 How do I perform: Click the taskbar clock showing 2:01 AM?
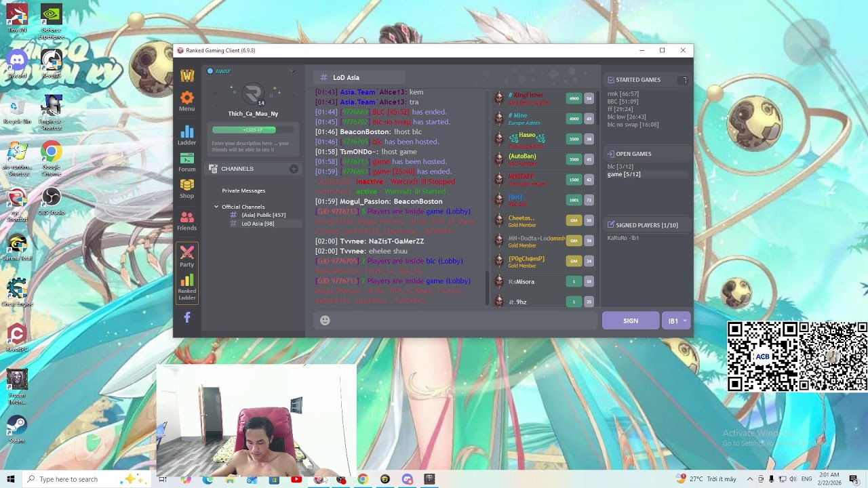click(828, 479)
